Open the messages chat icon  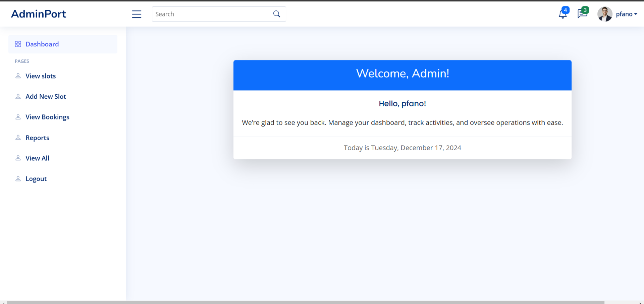[582, 14]
